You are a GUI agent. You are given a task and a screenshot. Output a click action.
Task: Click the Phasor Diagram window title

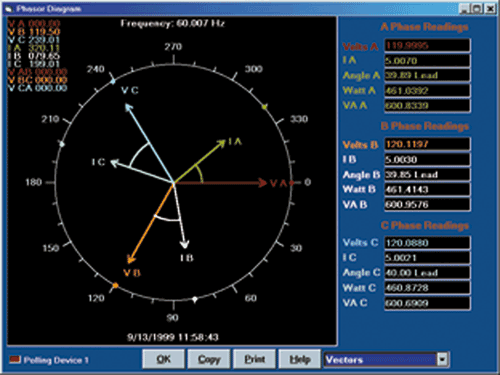(x=49, y=9)
